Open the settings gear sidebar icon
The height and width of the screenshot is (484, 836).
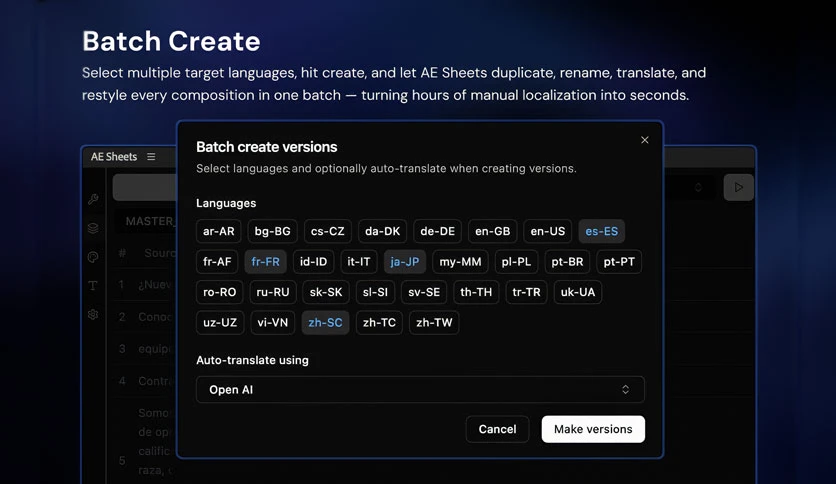point(93,314)
